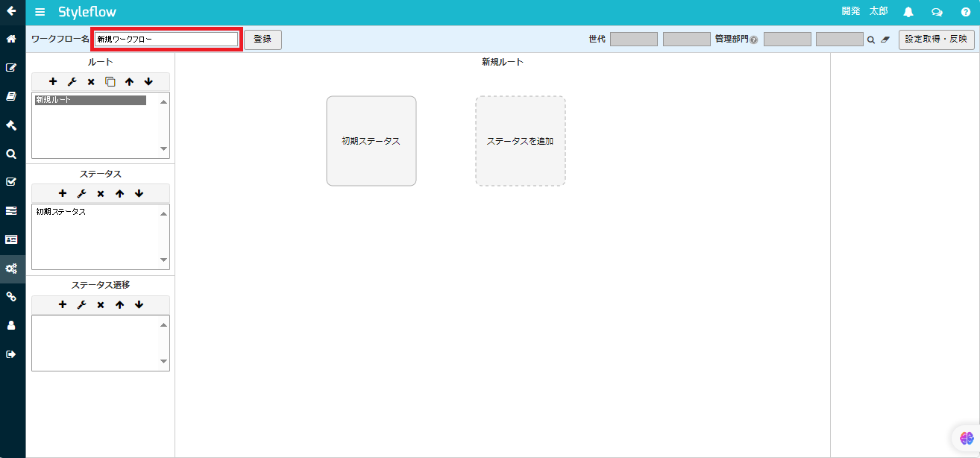Move route up with ルート up arrow
Viewport: 980px width, 458px height.
tap(129, 81)
